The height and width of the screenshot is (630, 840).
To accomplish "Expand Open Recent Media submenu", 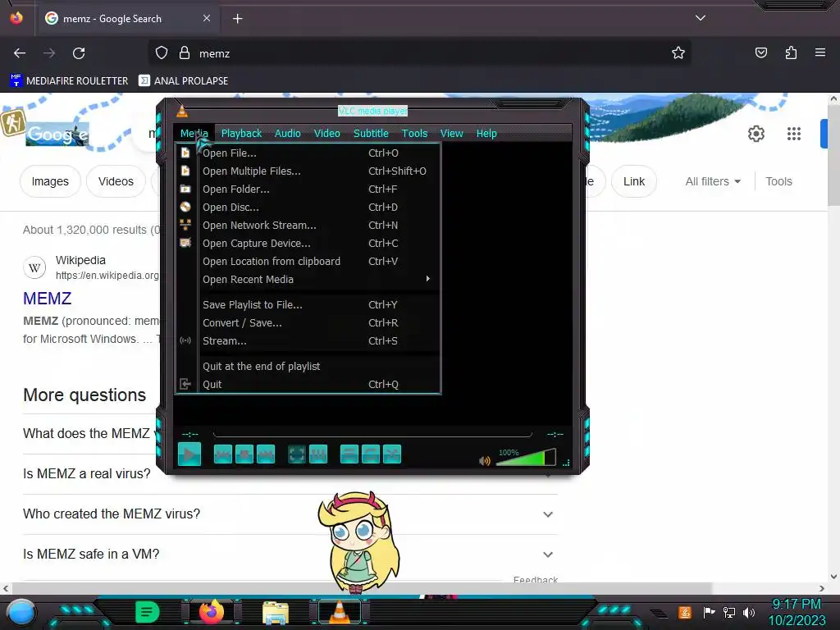I will [x=308, y=279].
